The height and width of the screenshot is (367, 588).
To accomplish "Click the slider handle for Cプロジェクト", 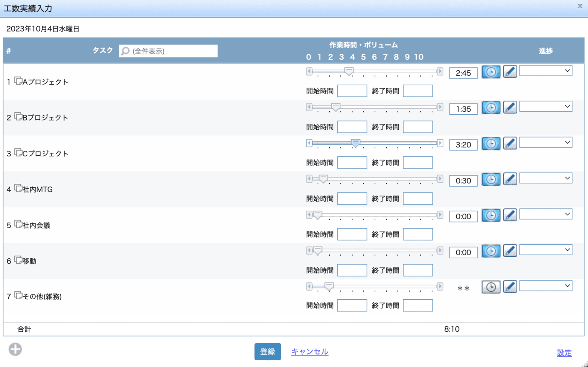I will [355, 143].
